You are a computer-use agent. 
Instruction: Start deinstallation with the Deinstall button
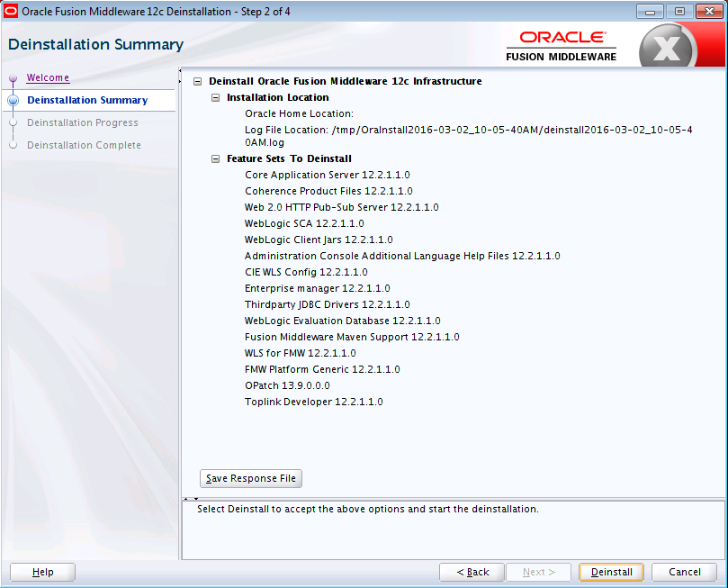click(x=611, y=572)
